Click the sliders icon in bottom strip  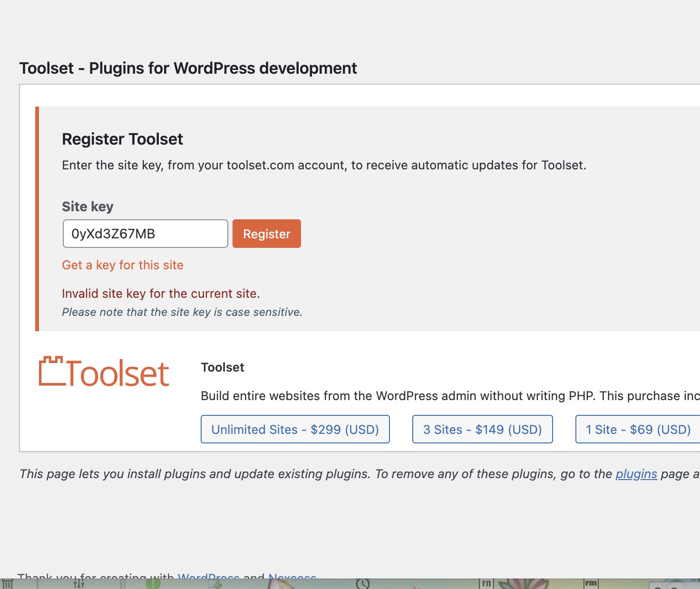click(79, 583)
